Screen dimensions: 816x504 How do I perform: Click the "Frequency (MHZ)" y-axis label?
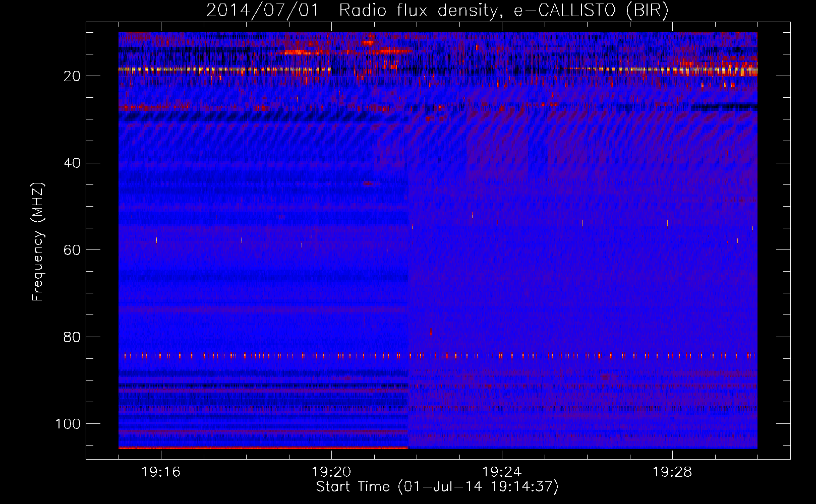coord(38,242)
